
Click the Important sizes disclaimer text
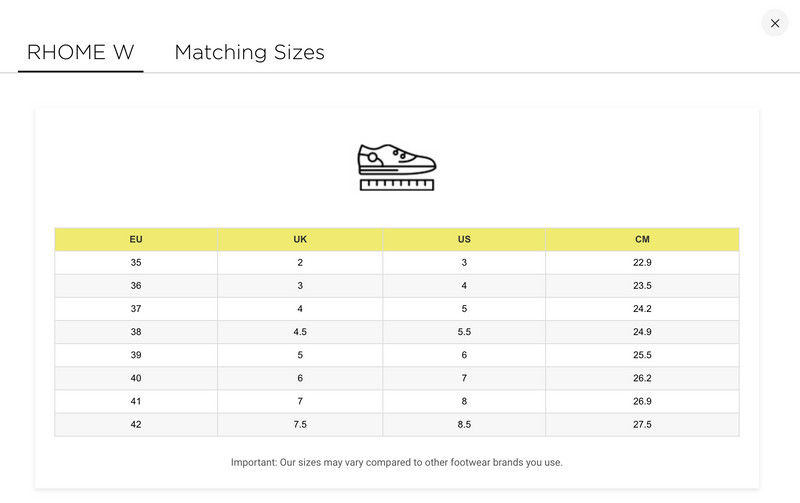(x=396, y=463)
